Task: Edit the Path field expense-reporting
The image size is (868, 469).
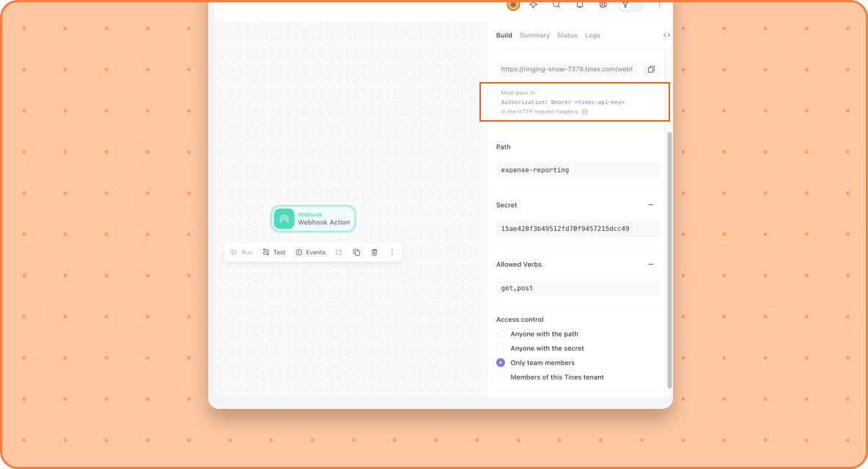Action: point(578,170)
